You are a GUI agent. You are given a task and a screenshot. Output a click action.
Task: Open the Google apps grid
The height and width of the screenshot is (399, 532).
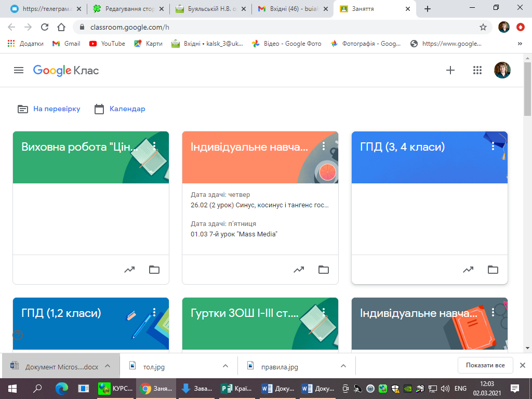[477, 70]
